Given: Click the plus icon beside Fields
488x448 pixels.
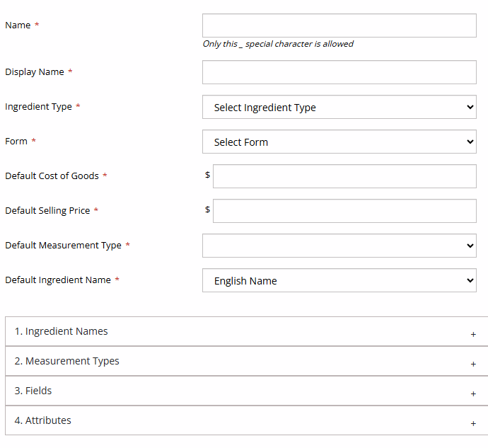Looking at the screenshot, I should [x=473, y=394].
